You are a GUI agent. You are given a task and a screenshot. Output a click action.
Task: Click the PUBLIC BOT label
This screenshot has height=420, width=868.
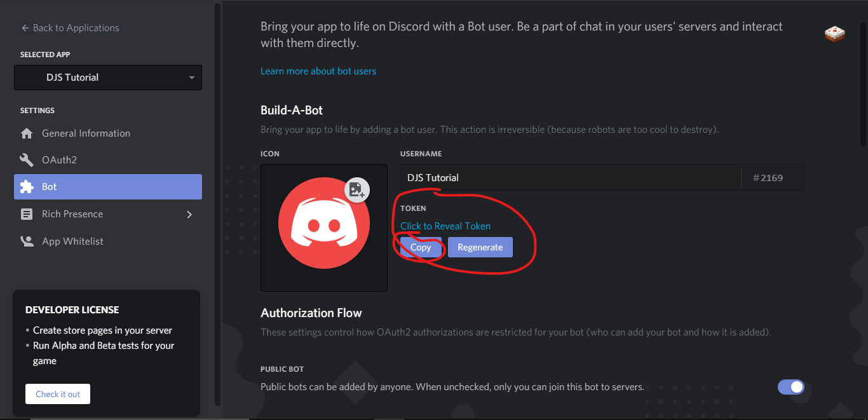tap(282, 369)
